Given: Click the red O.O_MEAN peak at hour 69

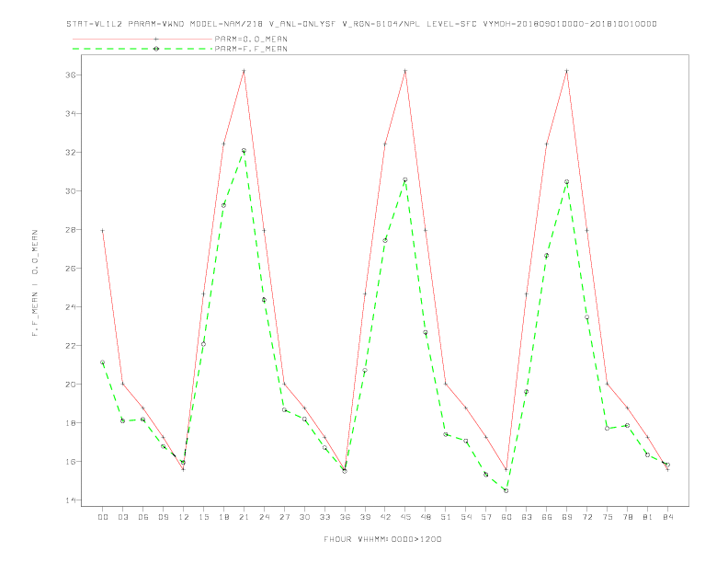Looking at the screenshot, I should tap(567, 71).
